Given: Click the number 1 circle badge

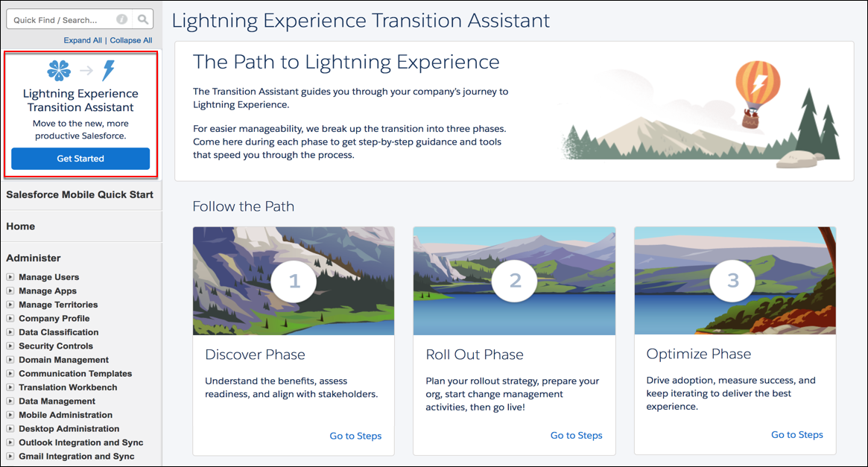Looking at the screenshot, I should tap(294, 281).
